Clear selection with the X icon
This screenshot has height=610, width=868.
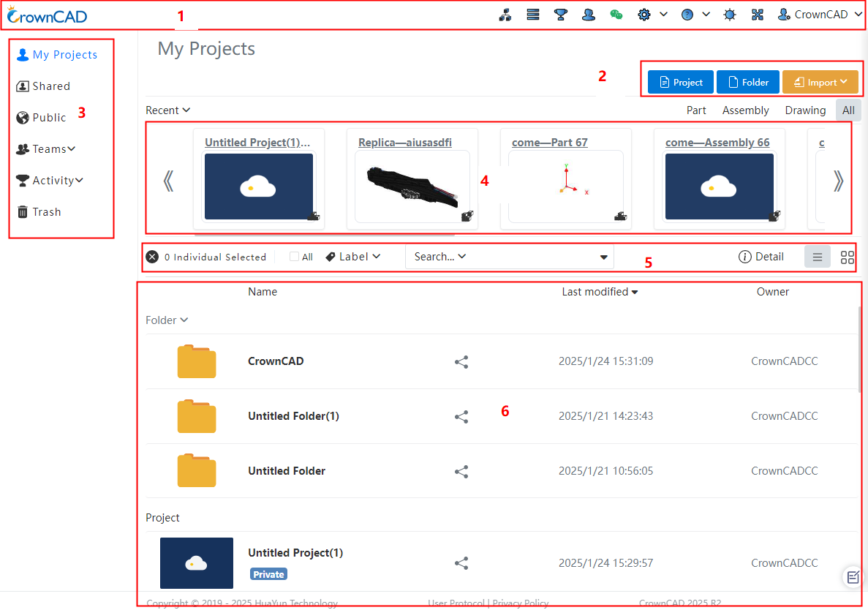point(152,257)
